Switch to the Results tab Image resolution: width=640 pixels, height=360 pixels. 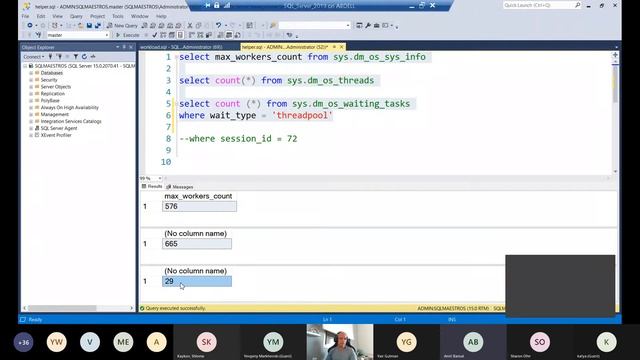pyautogui.click(x=152, y=187)
